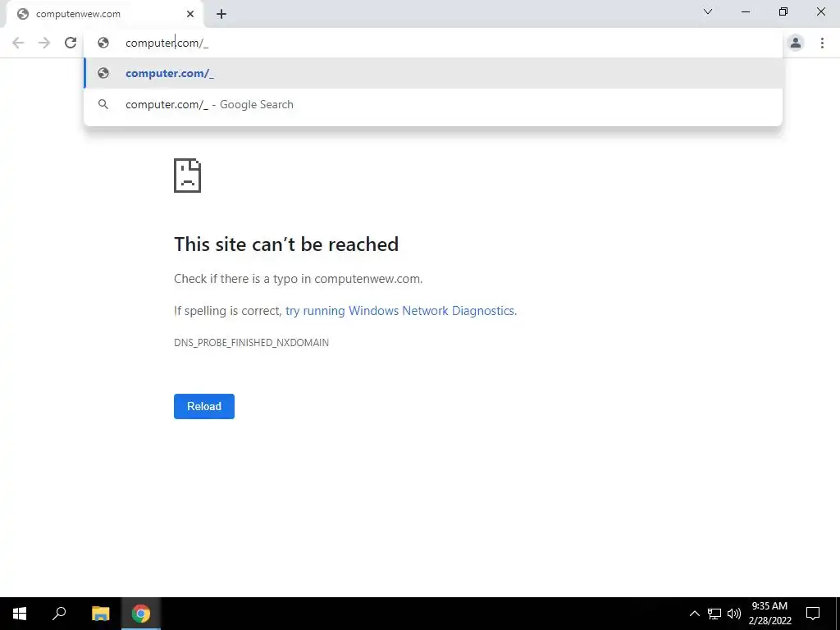Click the browser back arrow
840x630 pixels.
pos(18,43)
